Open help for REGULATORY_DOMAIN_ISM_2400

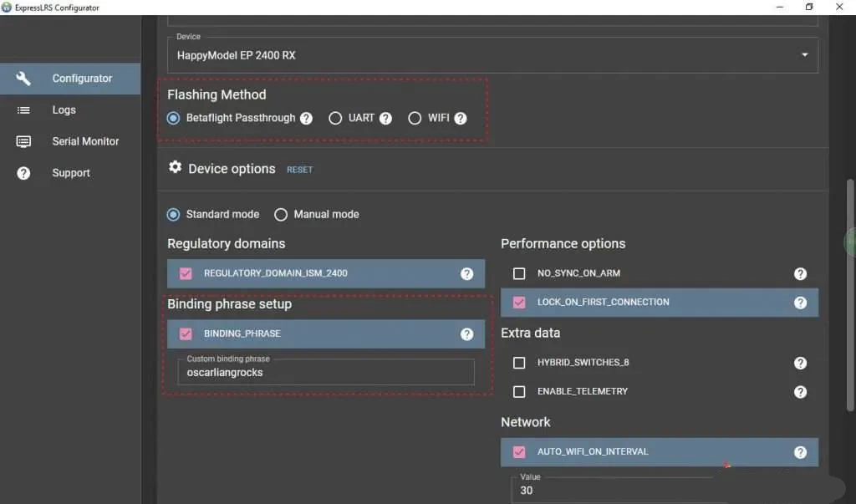[x=466, y=273]
